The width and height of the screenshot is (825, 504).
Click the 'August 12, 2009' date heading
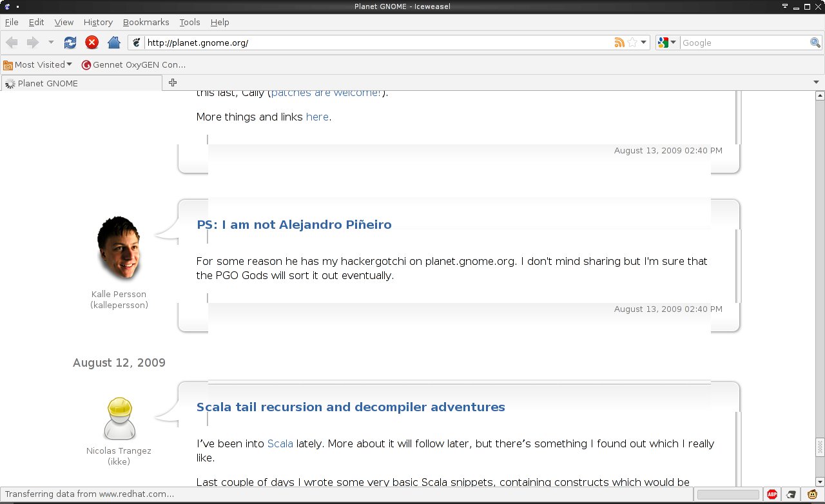point(119,363)
